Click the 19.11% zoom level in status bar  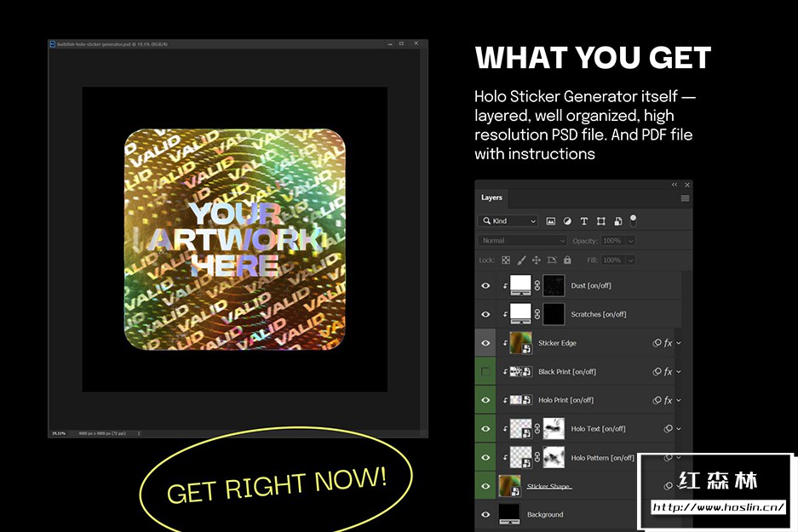(59, 433)
